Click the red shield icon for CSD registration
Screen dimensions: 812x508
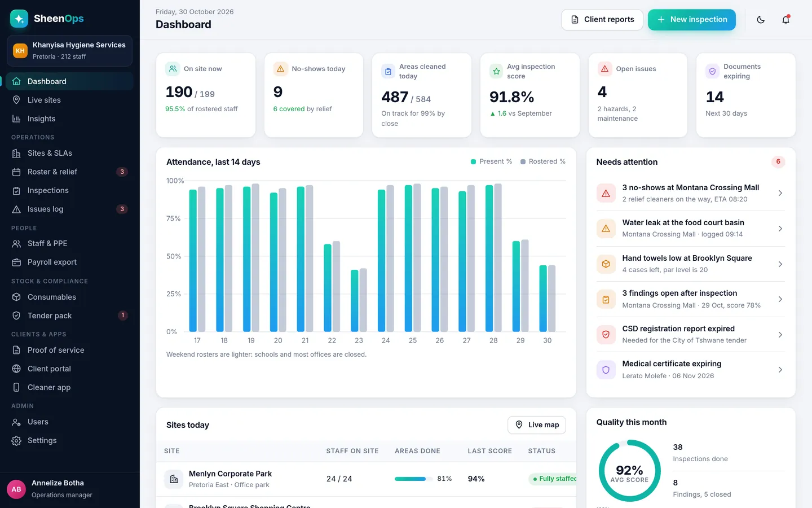point(606,335)
